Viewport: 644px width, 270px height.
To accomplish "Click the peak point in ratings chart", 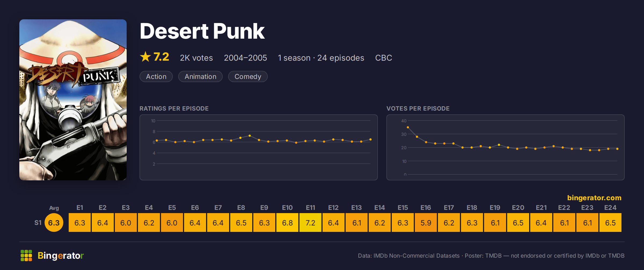I will (x=250, y=136).
